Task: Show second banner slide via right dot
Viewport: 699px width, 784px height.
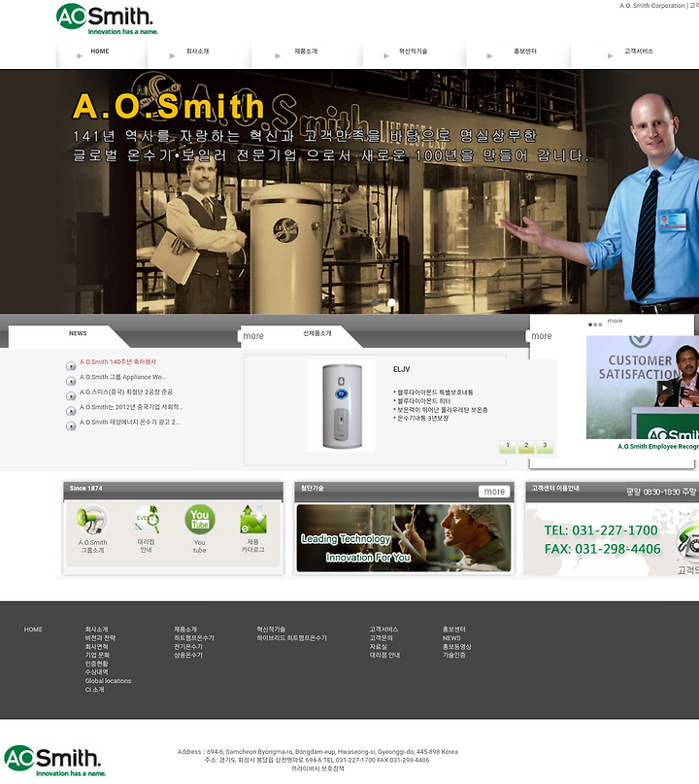Action: pos(391,302)
